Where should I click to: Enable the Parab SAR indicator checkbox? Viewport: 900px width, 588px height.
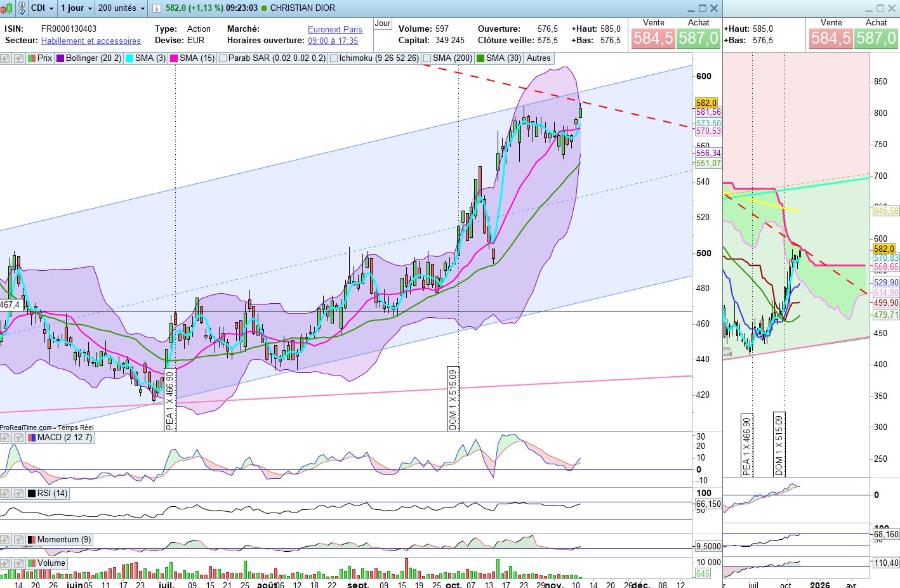point(223,58)
